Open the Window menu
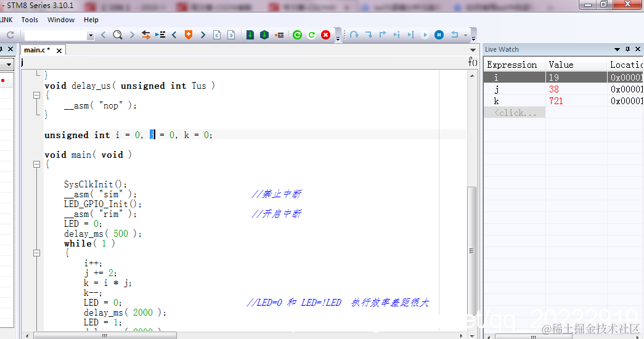This screenshot has width=644, height=339. point(61,20)
